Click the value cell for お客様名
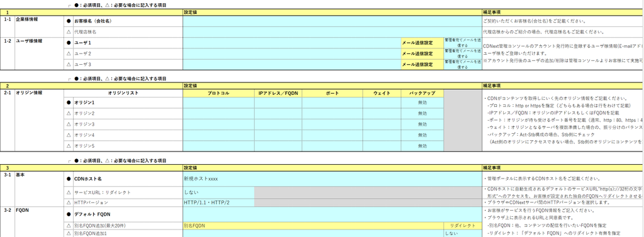 coord(332,21)
